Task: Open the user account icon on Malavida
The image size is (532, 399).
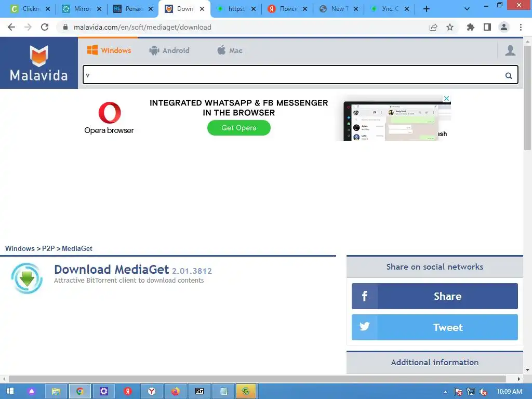Action: (510, 50)
